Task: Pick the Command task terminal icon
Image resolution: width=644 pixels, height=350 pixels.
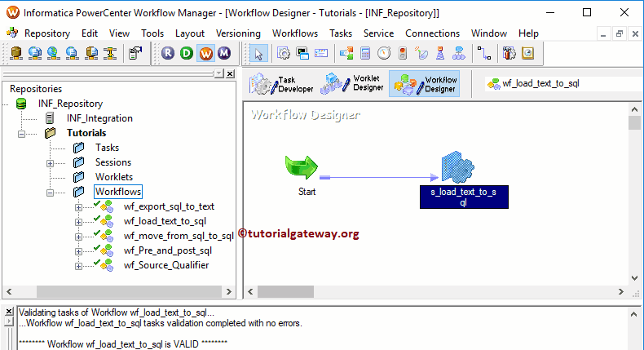Action: [x=302, y=54]
